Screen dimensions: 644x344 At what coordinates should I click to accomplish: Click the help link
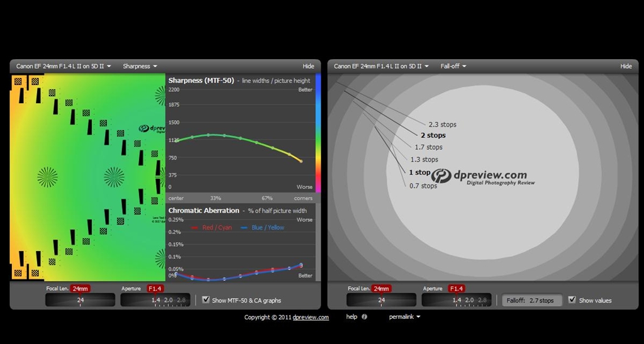tap(352, 317)
